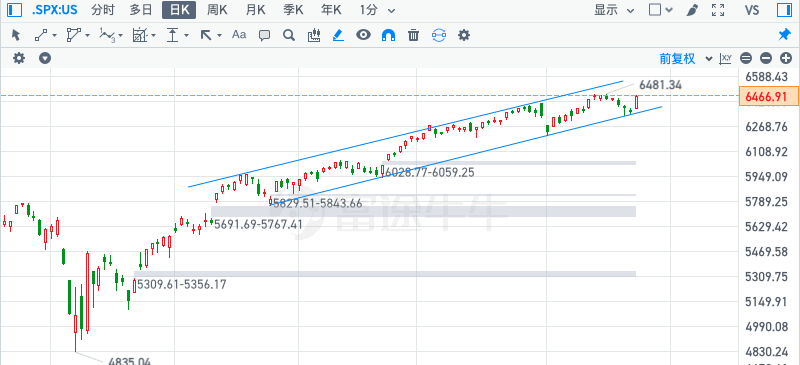Select the Fibonacci/grid analysis tool
The image size is (800, 365).
[x=140, y=35]
